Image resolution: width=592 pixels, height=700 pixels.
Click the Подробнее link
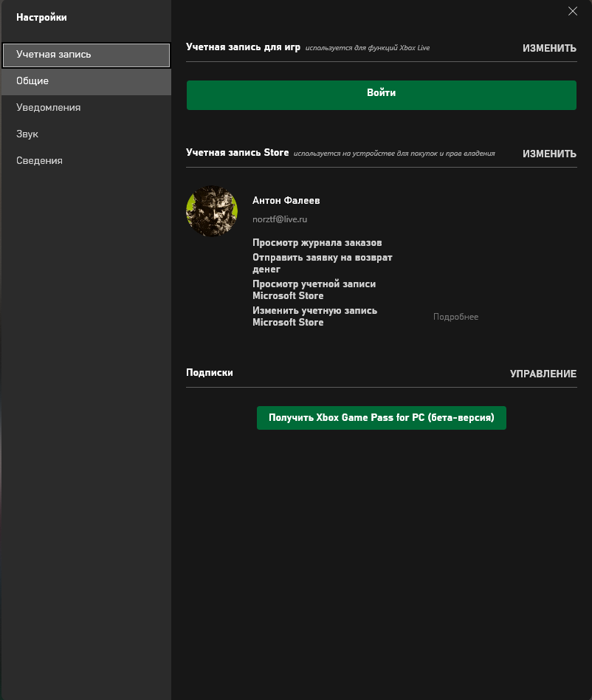[455, 317]
